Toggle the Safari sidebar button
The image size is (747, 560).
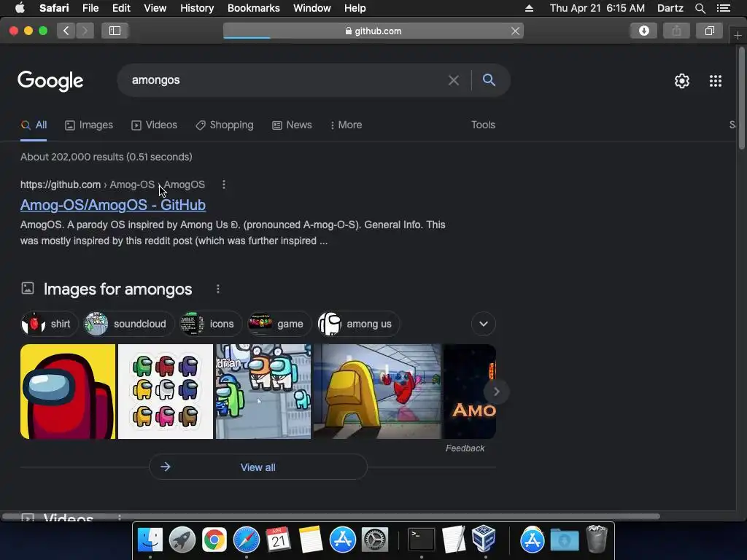pos(115,31)
